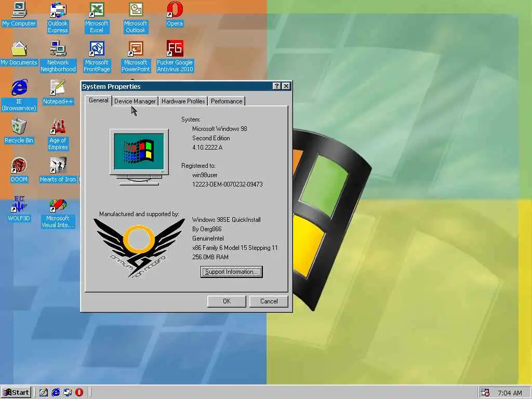Click the "256.0MB RAM" text
The height and width of the screenshot is (399, 532).
click(x=210, y=257)
